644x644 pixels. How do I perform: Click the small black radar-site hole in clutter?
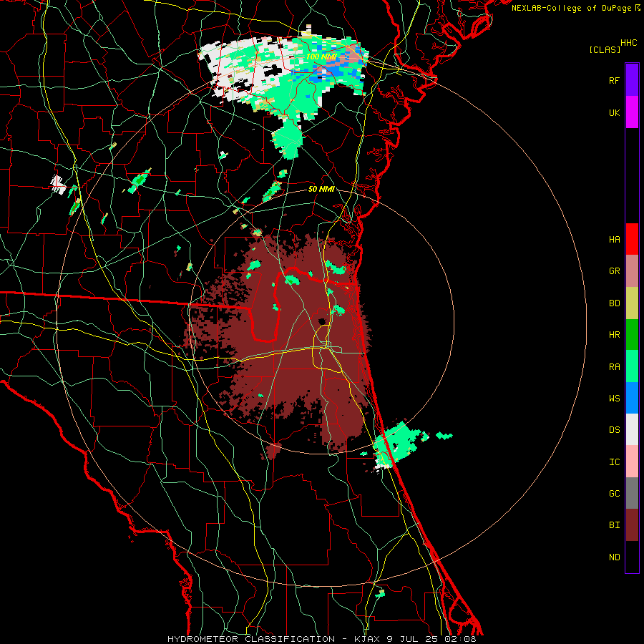pyautogui.click(x=321, y=321)
